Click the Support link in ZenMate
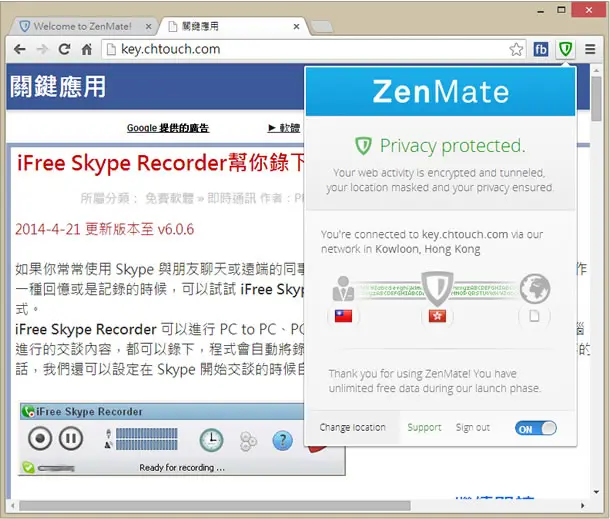 pos(424,428)
